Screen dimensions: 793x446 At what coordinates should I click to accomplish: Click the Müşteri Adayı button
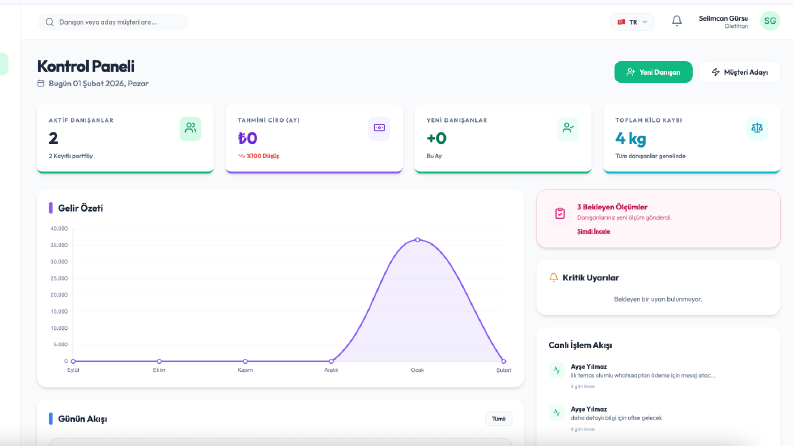click(739, 72)
